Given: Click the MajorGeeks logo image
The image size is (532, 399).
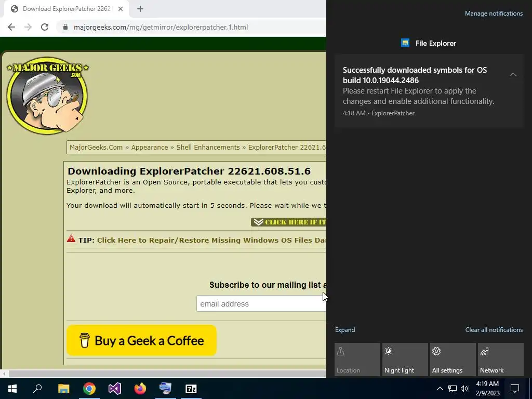Looking at the screenshot, I should [x=47, y=96].
